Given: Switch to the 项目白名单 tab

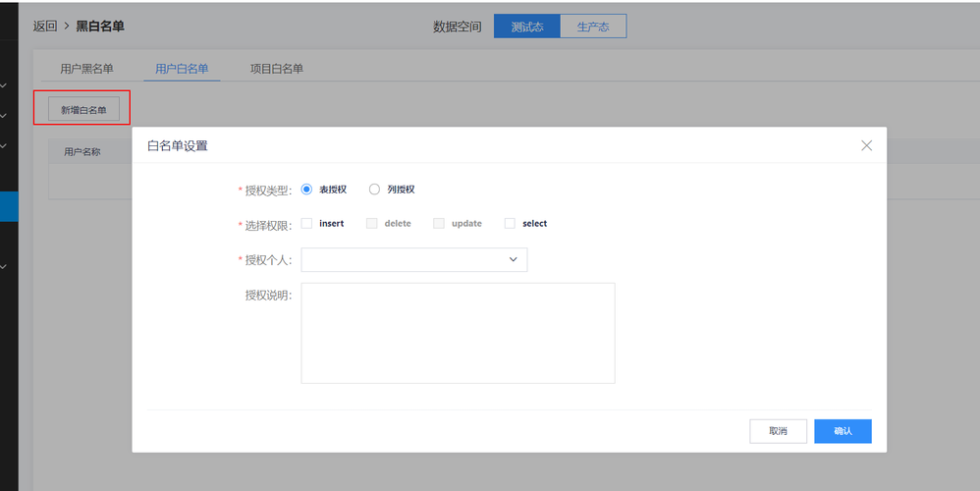Looking at the screenshot, I should click(x=277, y=69).
